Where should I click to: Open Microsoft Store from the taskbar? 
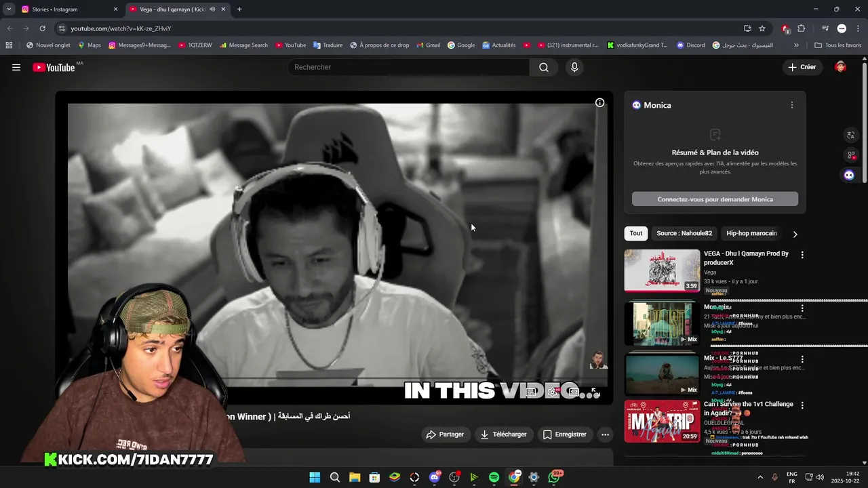(x=374, y=477)
